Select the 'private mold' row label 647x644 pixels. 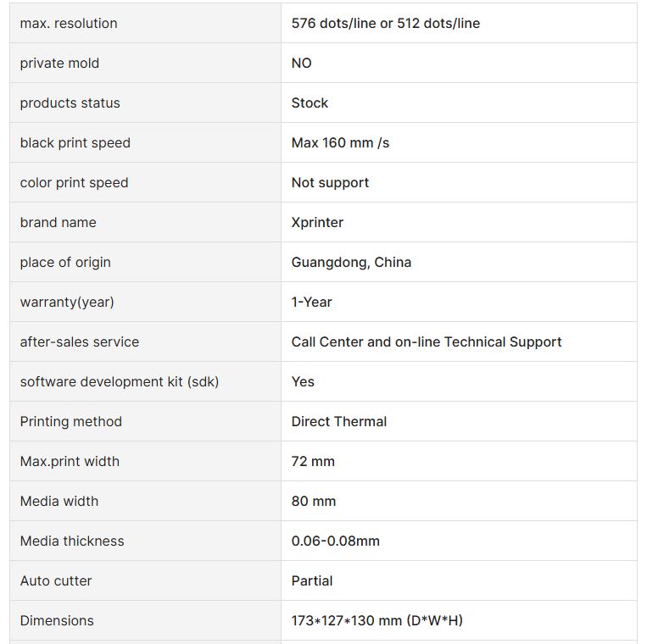click(x=59, y=63)
